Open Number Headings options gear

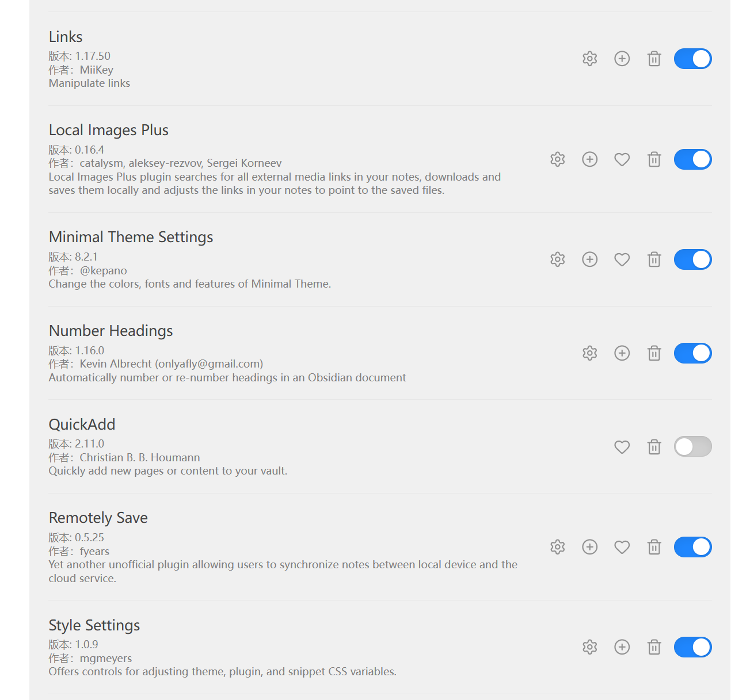[589, 353]
